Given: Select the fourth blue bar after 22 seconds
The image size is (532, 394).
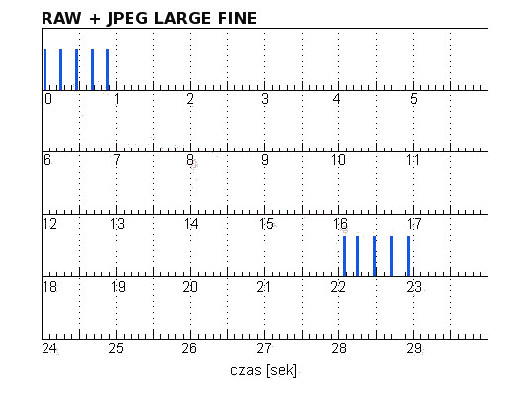Looking at the screenshot, I should pos(391,255).
